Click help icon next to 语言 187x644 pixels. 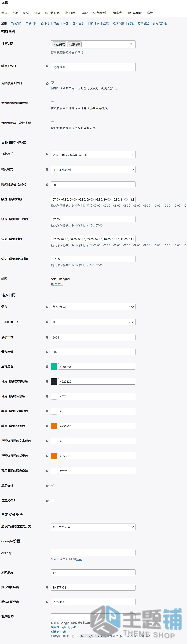(x=47, y=307)
